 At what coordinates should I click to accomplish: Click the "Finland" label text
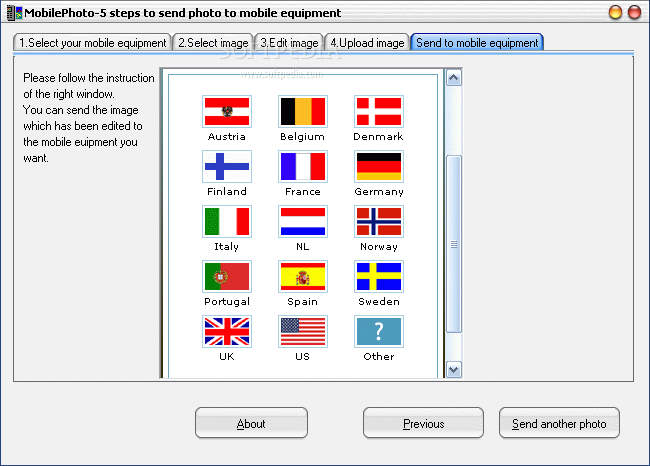[227, 192]
